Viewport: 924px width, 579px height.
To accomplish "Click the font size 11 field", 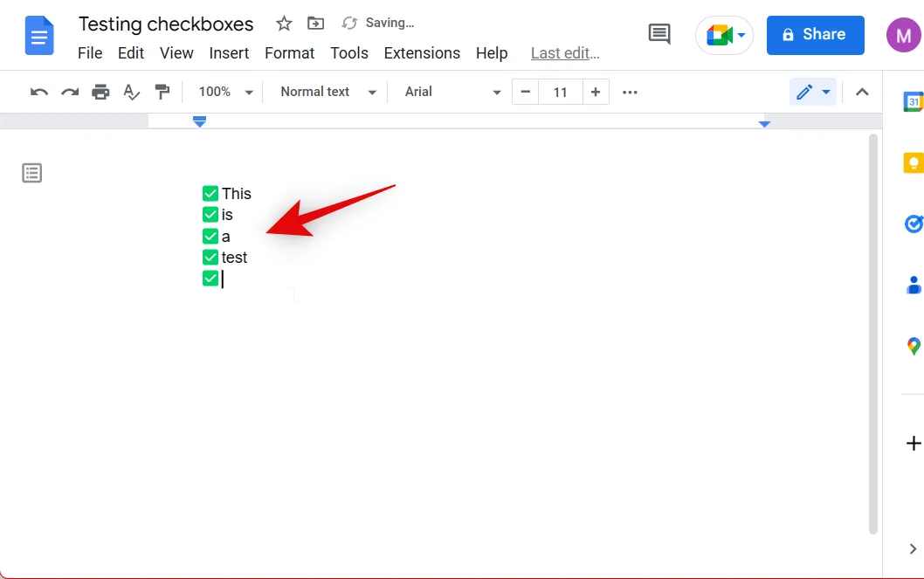I will click(561, 92).
